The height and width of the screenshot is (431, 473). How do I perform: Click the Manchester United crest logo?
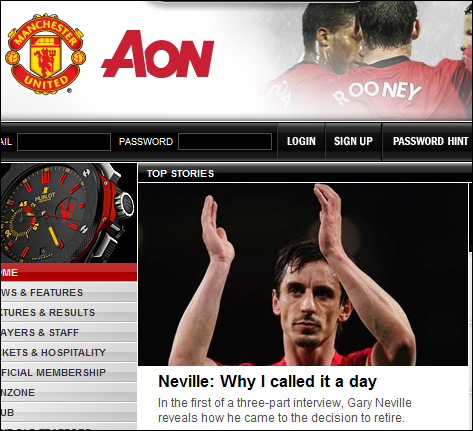click(45, 53)
